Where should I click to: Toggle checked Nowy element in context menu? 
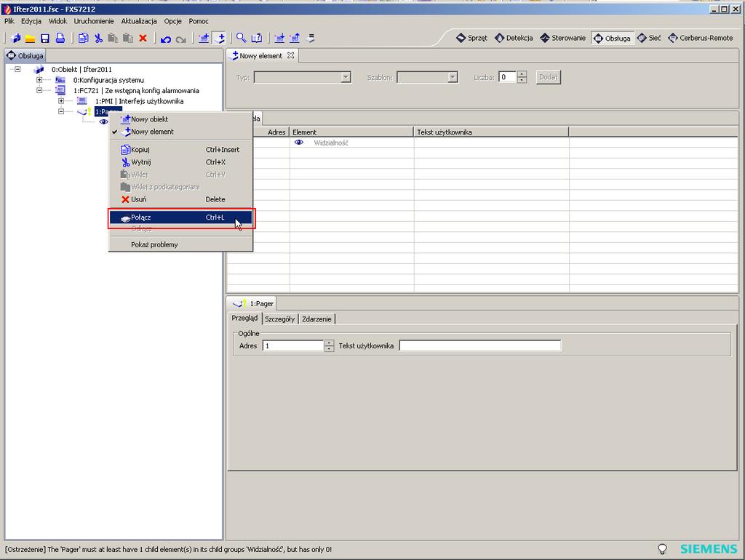pos(180,132)
